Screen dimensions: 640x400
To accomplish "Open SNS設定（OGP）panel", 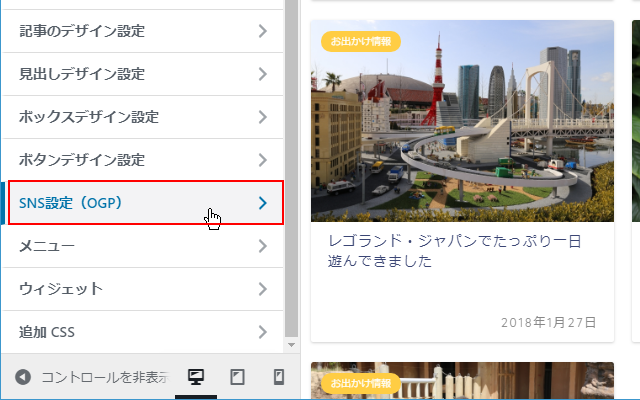I will point(143,203).
